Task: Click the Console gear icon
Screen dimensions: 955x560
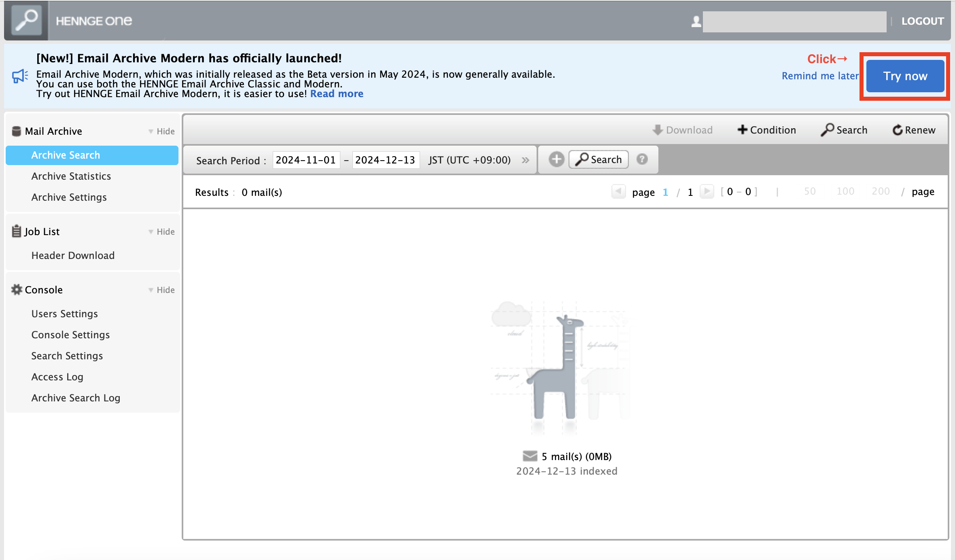Action: [17, 289]
